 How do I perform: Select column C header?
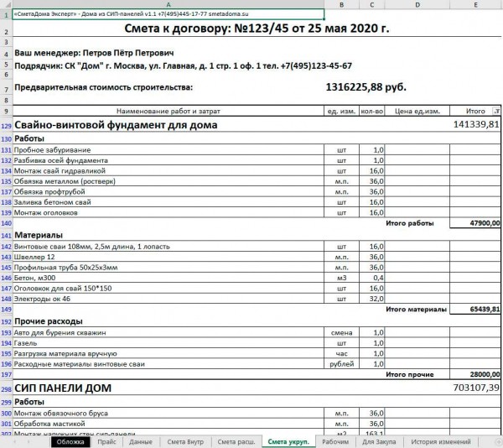click(371, 4)
